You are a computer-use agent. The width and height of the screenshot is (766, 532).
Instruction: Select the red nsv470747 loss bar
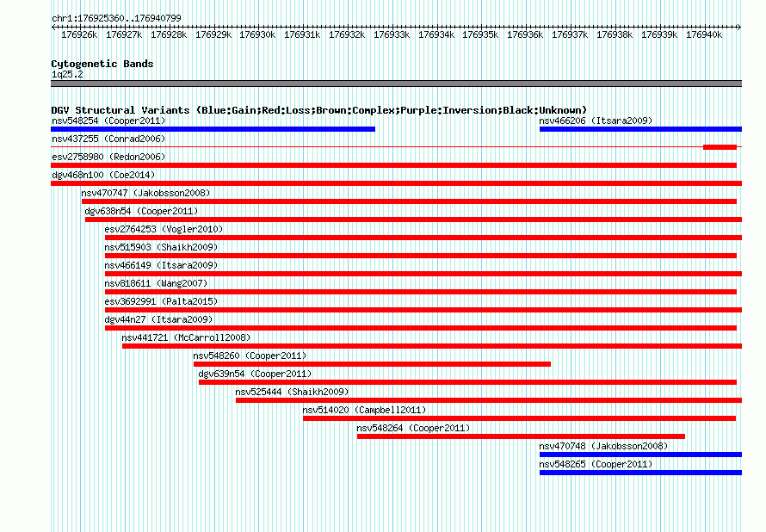[x=409, y=201]
